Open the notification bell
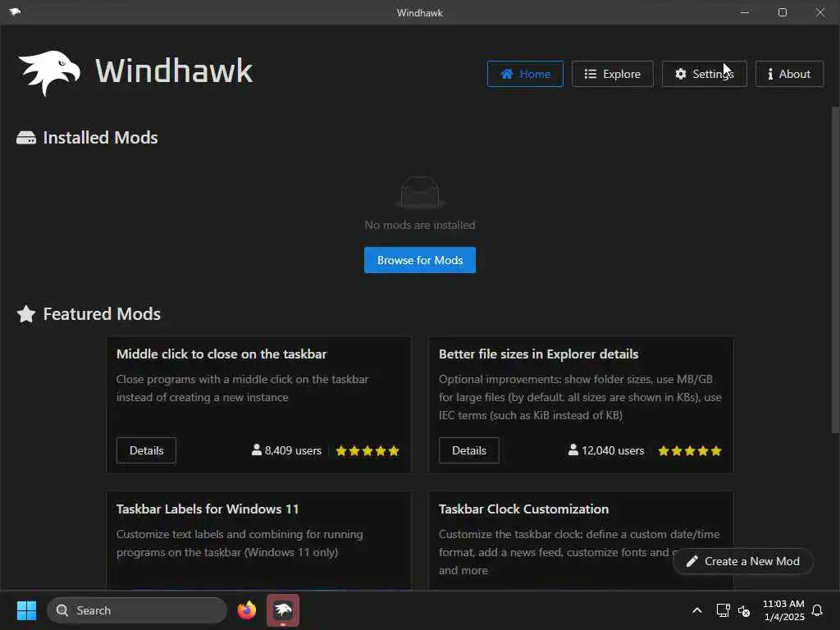The width and height of the screenshot is (840, 630). click(818, 610)
